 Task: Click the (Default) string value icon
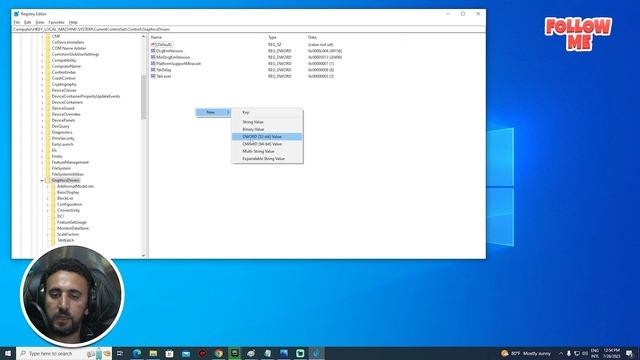(153, 44)
